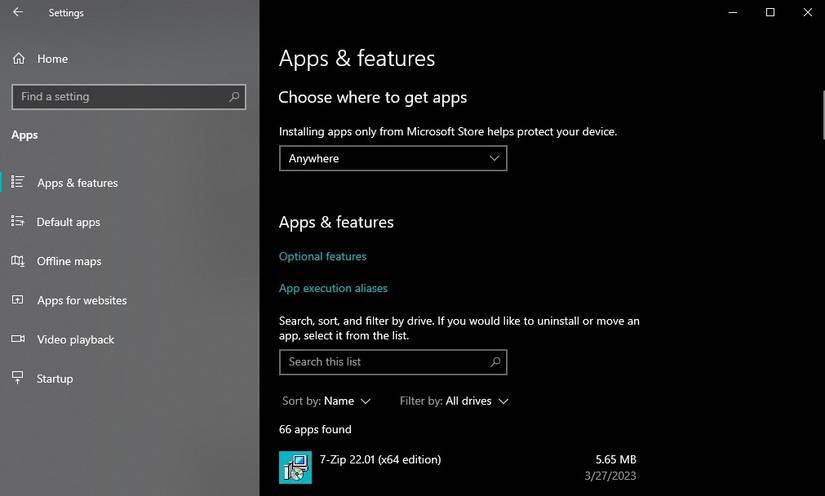Image resolution: width=825 pixels, height=496 pixels.
Task: Click magnifier icon in Find a setting
Action: 234,97
